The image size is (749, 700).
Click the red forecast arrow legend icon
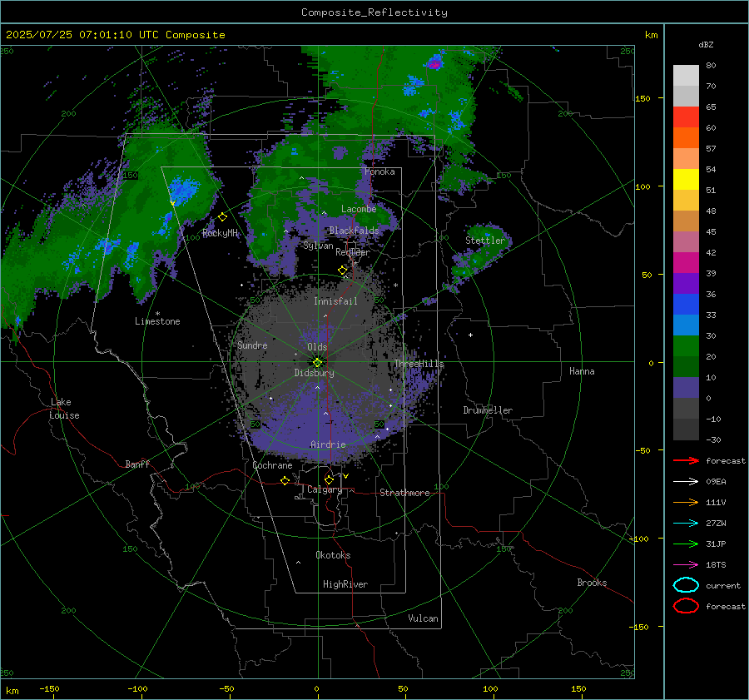point(686,460)
